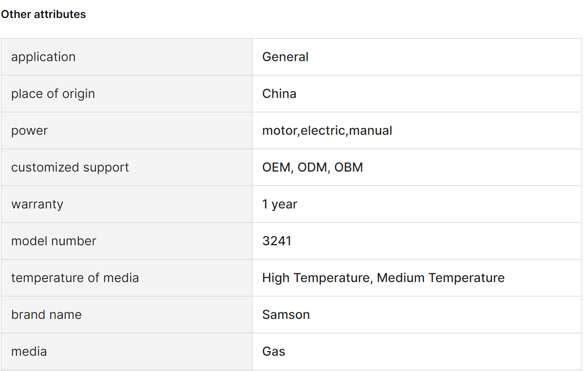Select the "media" row label

(29, 352)
